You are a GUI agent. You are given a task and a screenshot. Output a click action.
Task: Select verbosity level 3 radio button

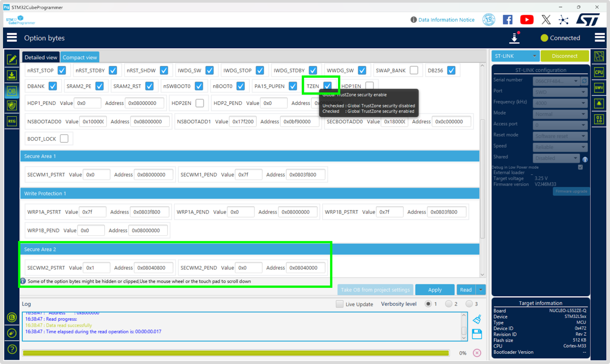(469, 304)
